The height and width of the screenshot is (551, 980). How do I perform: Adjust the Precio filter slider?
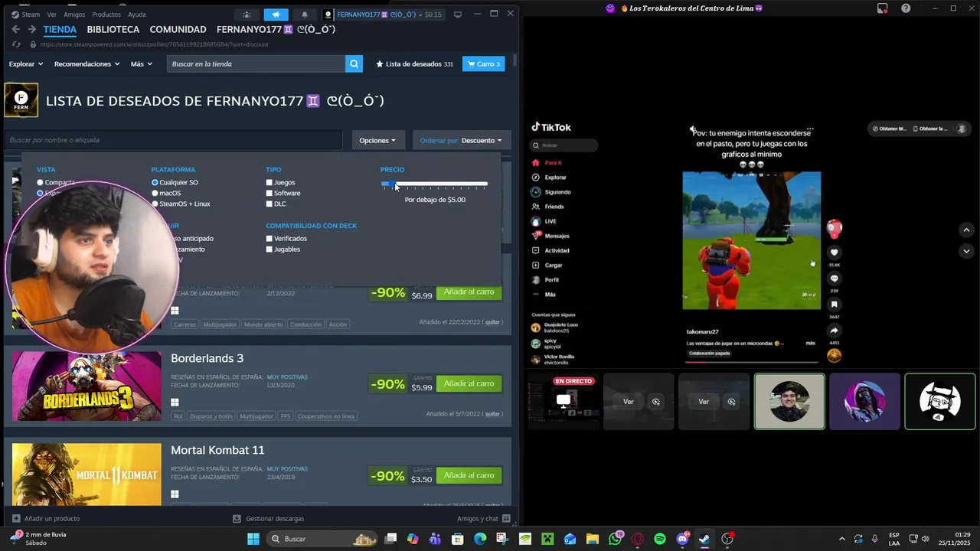click(434, 184)
